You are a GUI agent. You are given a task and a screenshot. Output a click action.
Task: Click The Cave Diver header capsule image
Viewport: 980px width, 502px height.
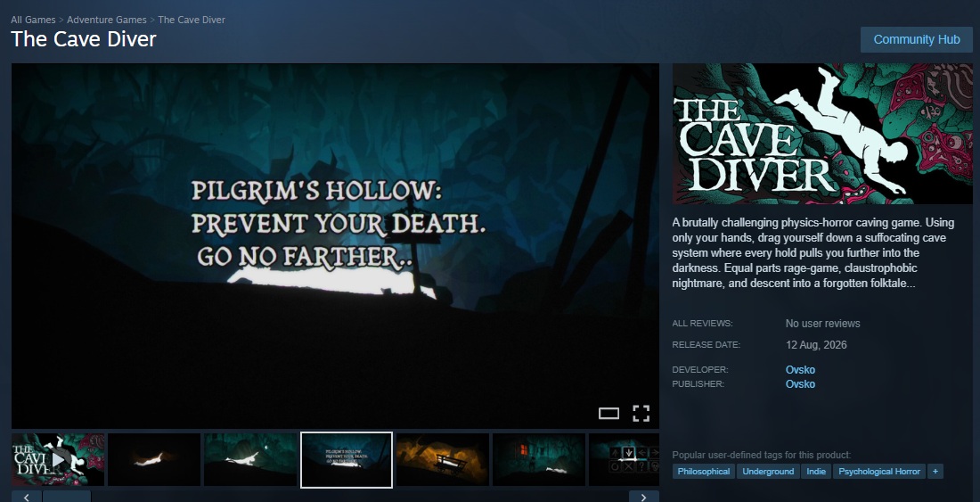822,134
